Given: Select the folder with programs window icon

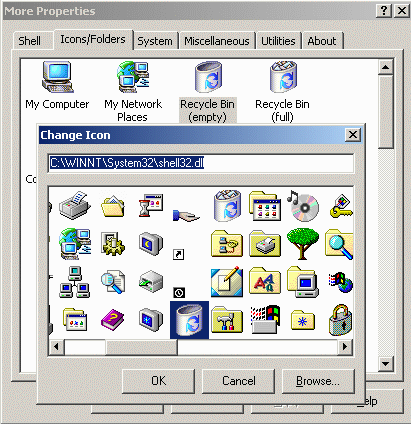Looking at the screenshot, I should tap(265, 206).
